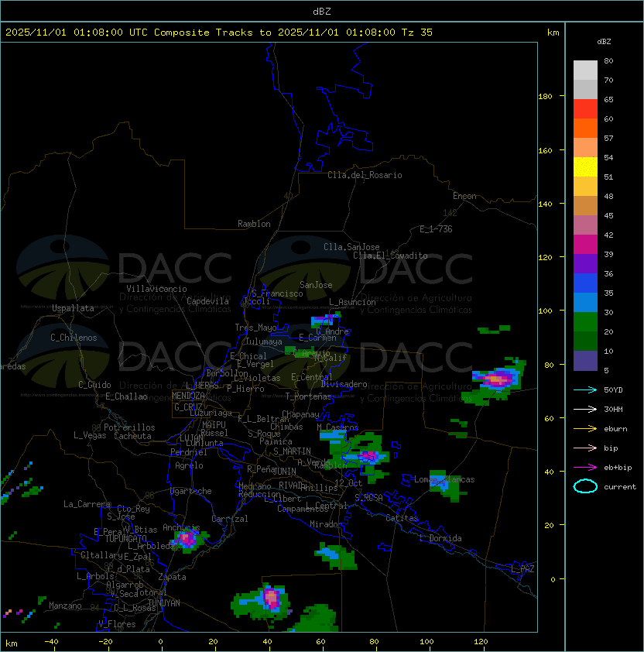644x652 pixels.
Task: Click the '50YD' legend label
Action: (x=613, y=390)
